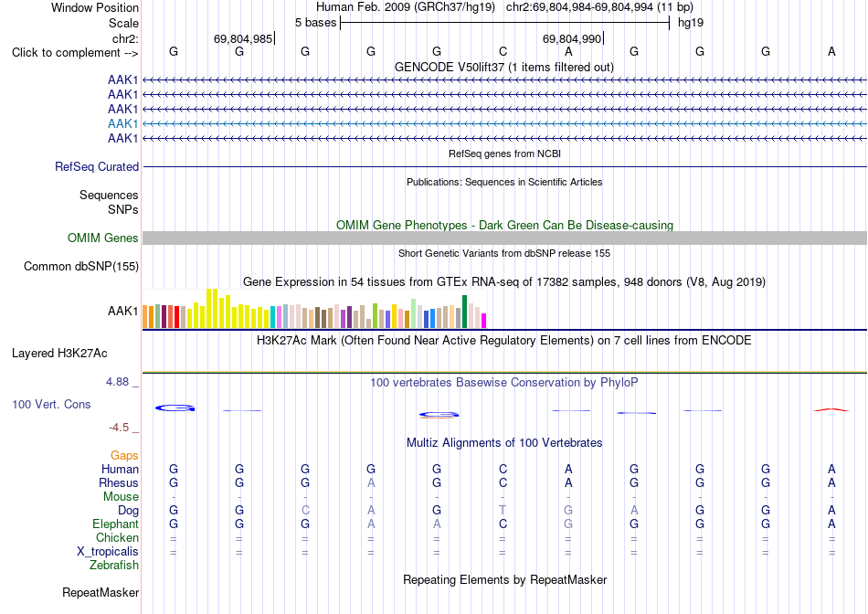Open 'Gene Expression in 54 tissues' GTEx title

[504, 281]
